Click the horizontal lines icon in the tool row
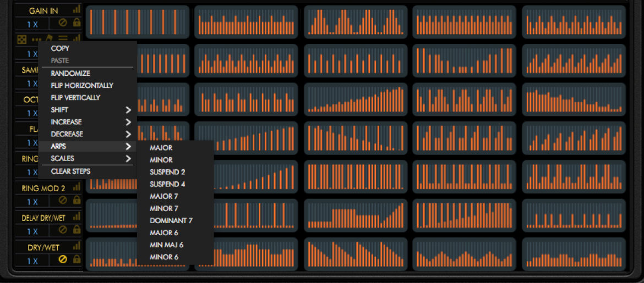Screen dimensions: 644x283 [x=63, y=39]
